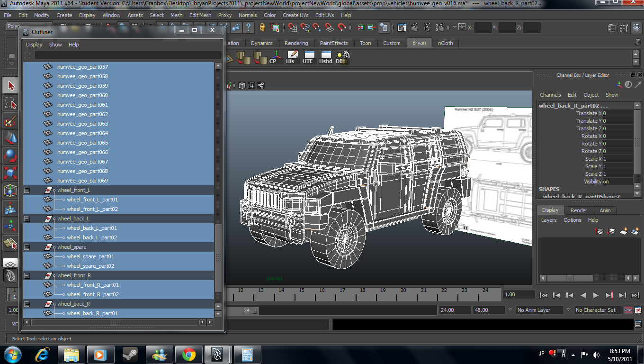Click the Hshd shelf icon

click(x=325, y=57)
